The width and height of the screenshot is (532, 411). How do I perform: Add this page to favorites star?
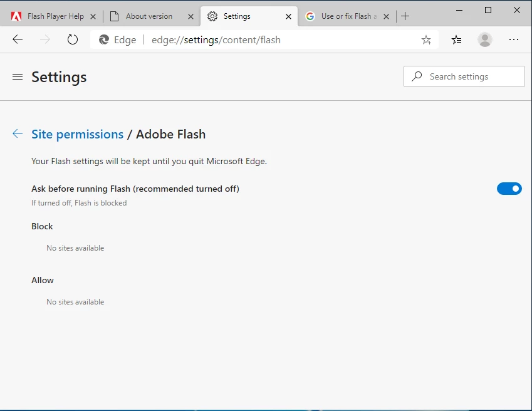click(426, 40)
